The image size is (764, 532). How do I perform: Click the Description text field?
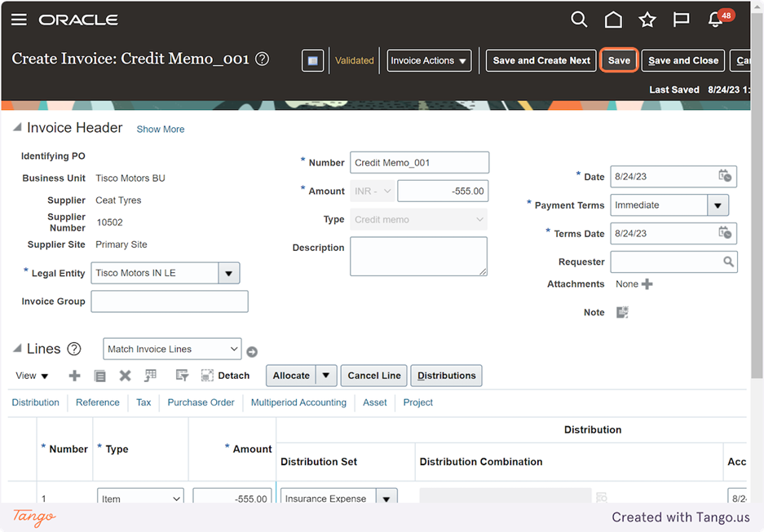click(418, 257)
